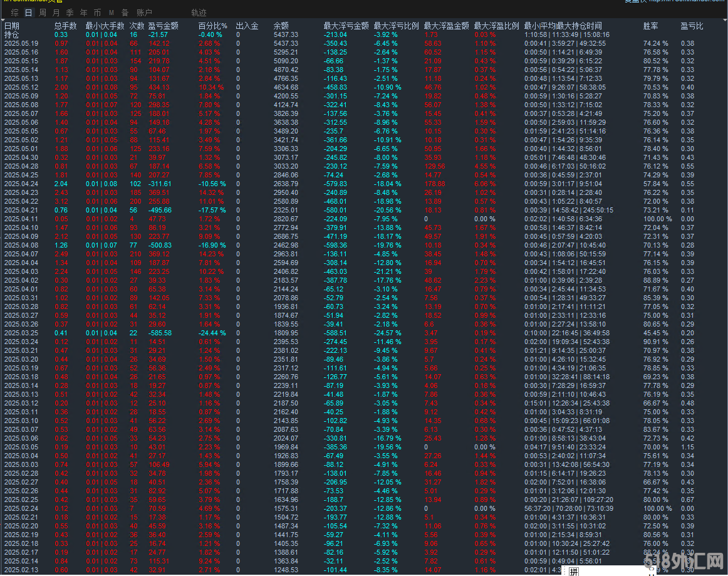Click win rate 57.84 %
Screen dimensions: 728x576
[x=655, y=184]
